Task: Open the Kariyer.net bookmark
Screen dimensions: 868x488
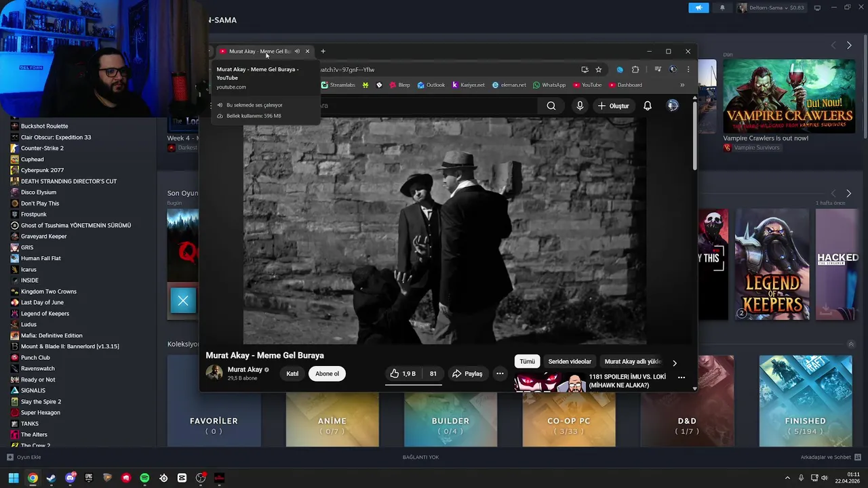Action: 469,85
